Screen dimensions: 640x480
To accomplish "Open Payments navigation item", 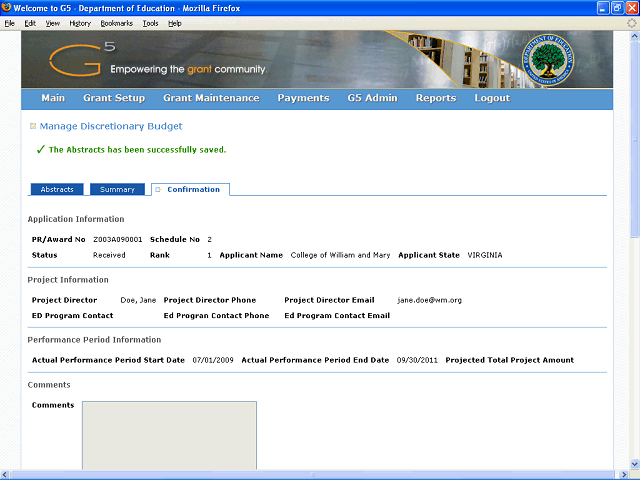I will pyautogui.click(x=303, y=98).
